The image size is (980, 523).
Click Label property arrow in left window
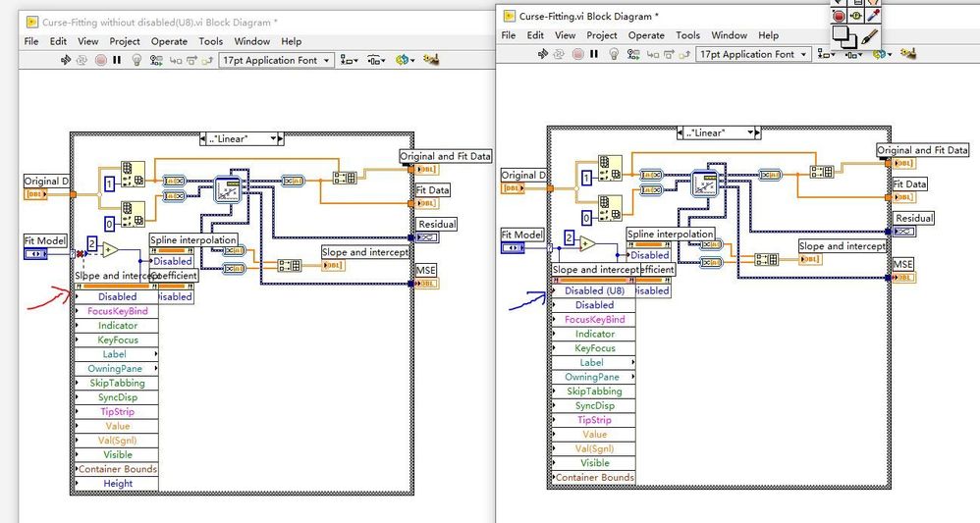point(155,354)
